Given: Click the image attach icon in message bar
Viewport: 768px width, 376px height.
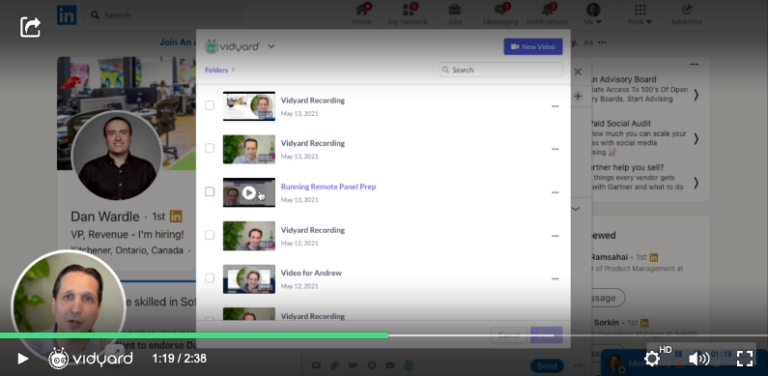Looking at the screenshot, I should pos(316,365).
